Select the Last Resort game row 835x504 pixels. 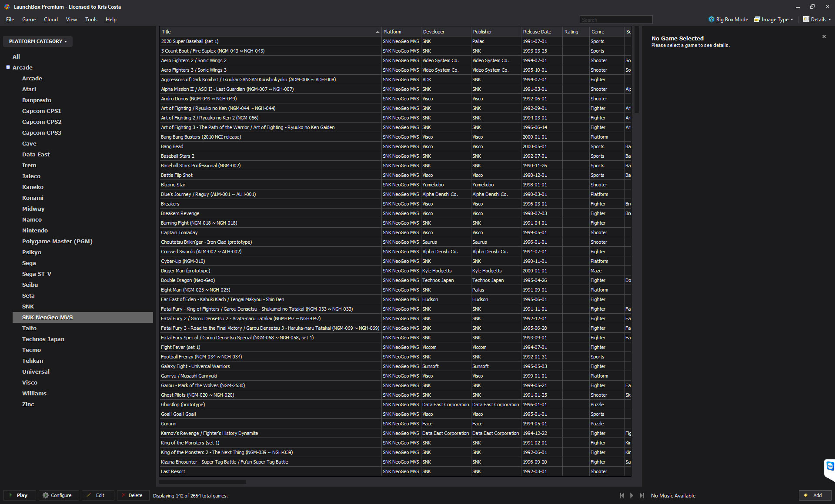(x=395, y=471)
